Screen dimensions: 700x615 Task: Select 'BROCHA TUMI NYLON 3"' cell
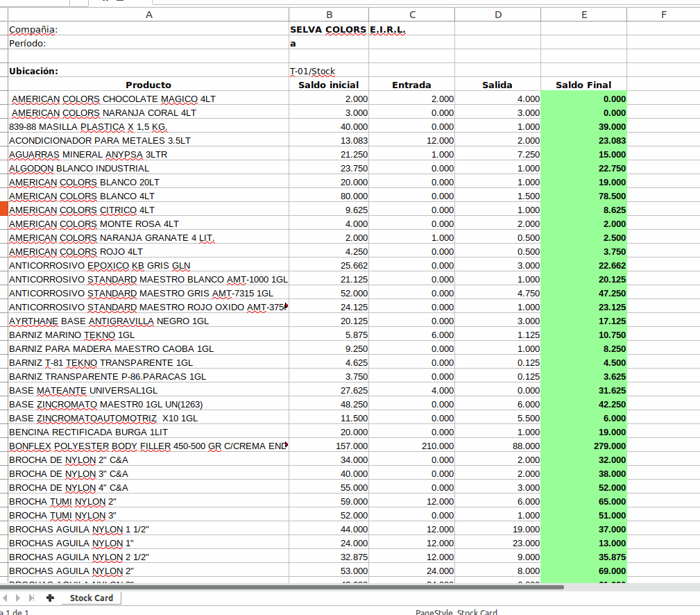click(148, 515)
